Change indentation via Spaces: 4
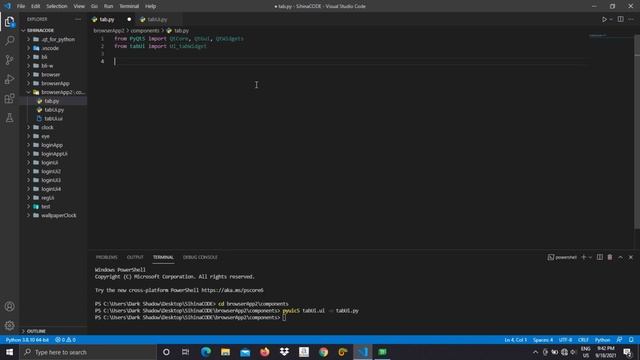 click(543, 340)
